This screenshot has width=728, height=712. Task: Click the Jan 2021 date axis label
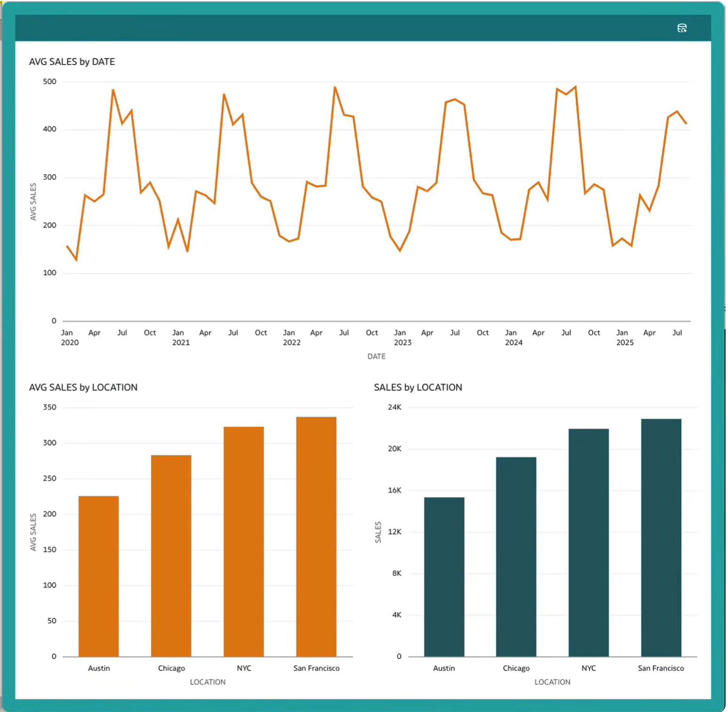181,337
